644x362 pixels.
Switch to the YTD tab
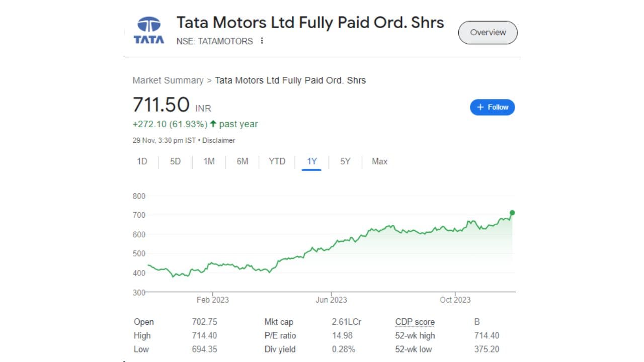[277, 161]
